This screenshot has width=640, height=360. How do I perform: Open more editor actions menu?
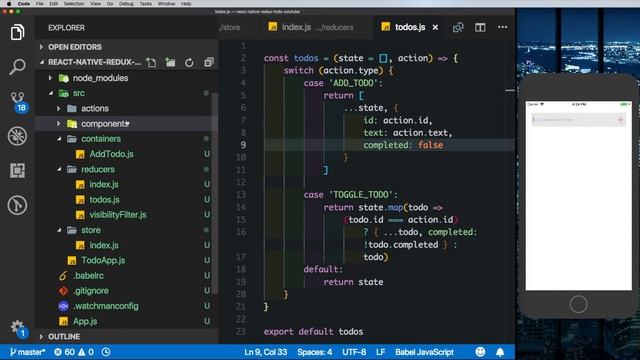(502, 27)
